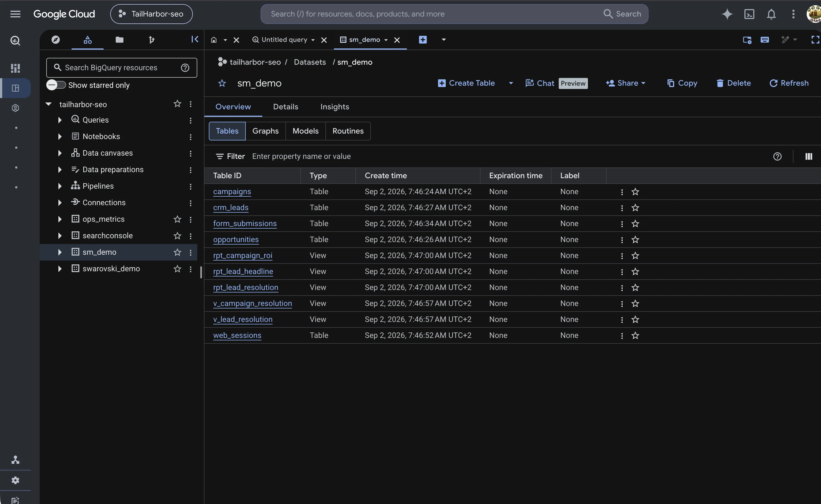Open column display options icon
Screen dimensions: 821x504
(809, 156)
